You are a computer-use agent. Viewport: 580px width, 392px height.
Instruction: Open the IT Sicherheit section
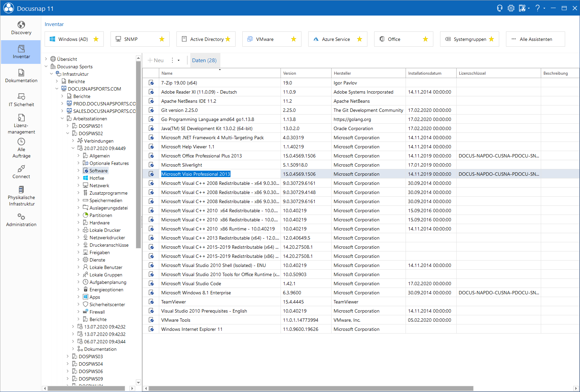tap(21, 100)
